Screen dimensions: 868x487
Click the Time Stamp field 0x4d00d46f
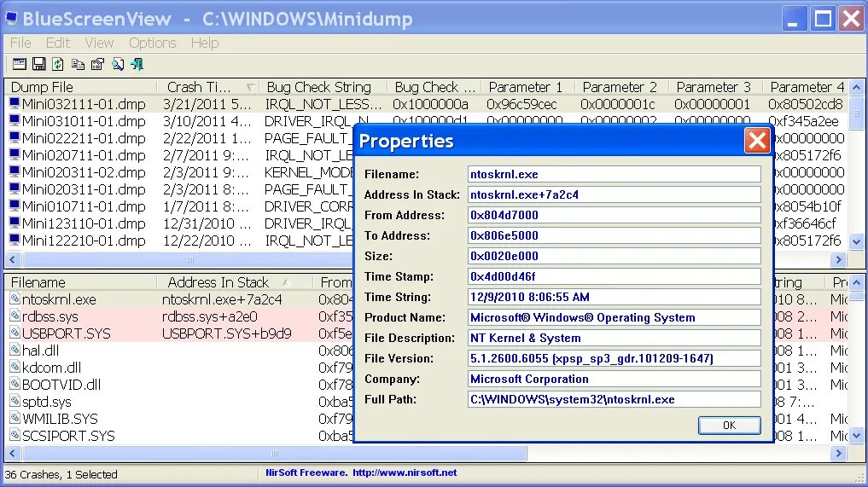(x=614, y=276)
